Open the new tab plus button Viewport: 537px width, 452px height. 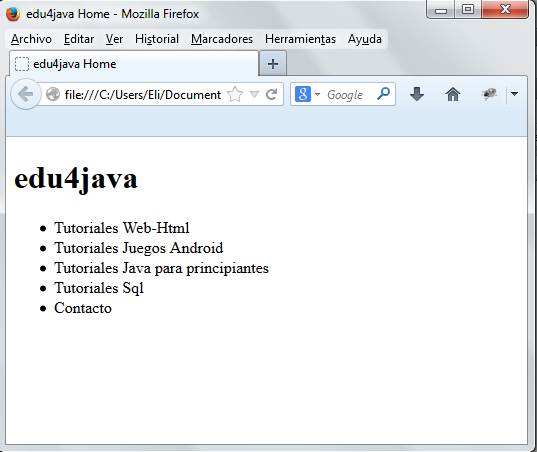[273, 64]
